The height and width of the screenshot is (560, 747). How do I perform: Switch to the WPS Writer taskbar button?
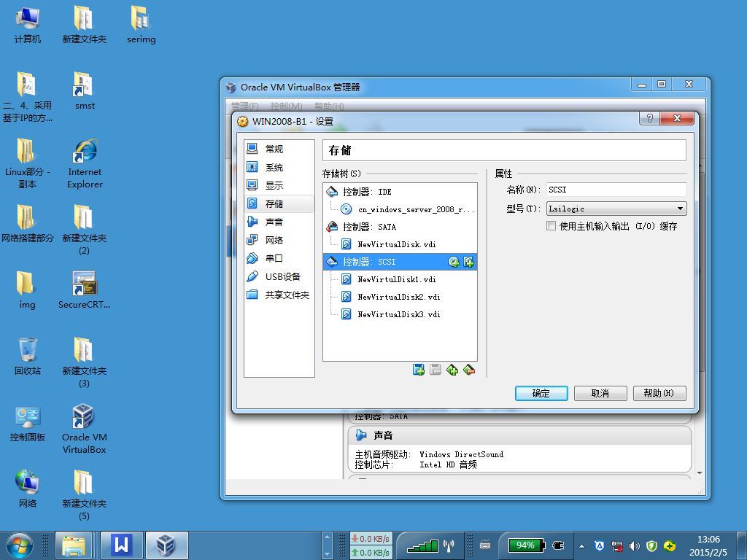click(122, 545)
